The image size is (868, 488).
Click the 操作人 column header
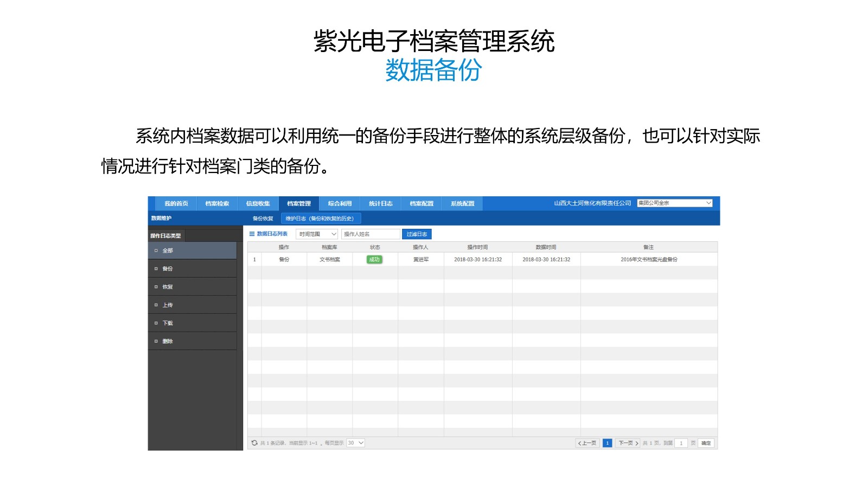420,247
